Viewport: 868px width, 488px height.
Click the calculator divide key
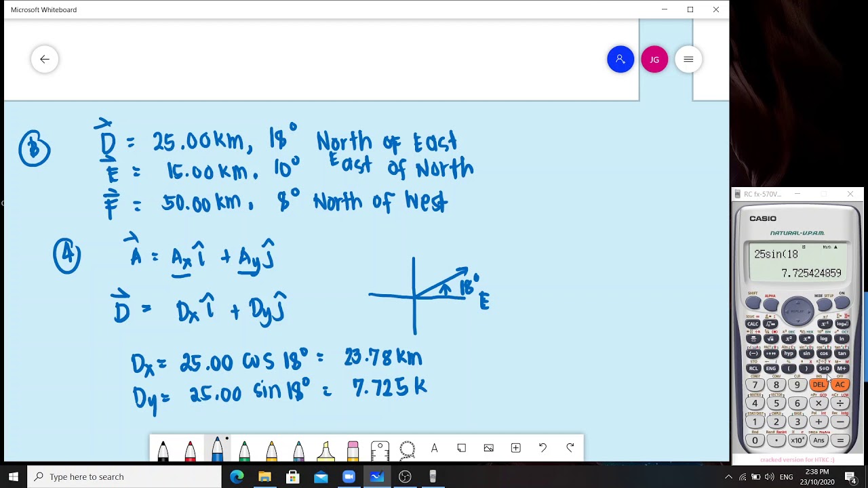pos(840,403)
